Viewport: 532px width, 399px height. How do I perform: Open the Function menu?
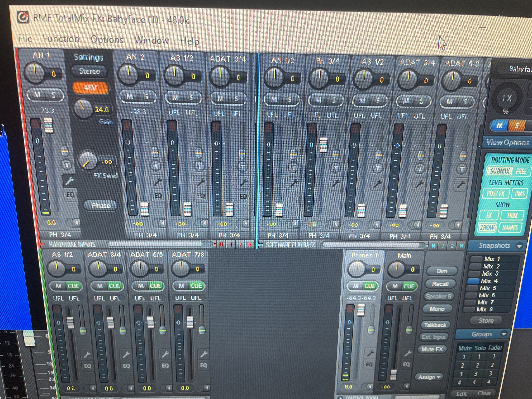[x=61, y=39]
